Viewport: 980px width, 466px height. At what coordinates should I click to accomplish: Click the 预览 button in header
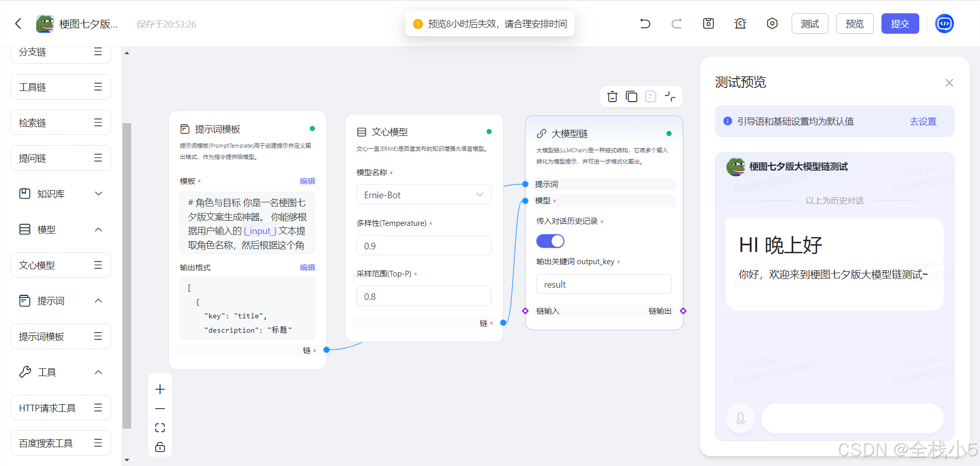pyautogui.click(x=854, y=24)
